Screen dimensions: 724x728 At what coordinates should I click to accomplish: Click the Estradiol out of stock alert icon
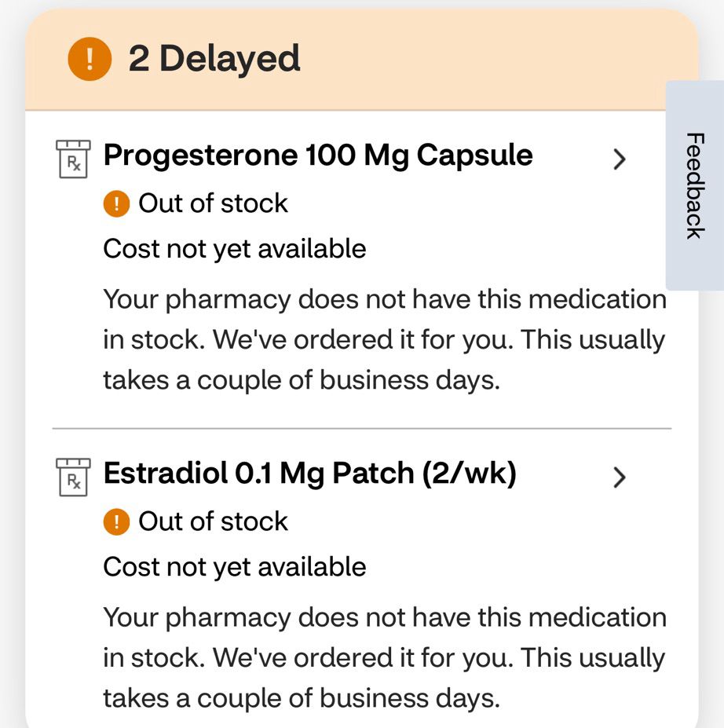tap(116, 522)
